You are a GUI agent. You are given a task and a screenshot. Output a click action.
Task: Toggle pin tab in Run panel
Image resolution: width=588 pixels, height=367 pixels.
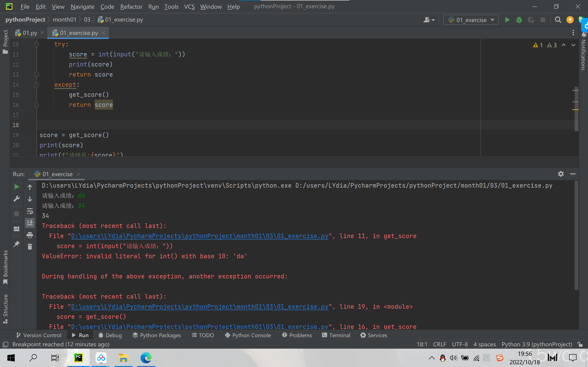pyautogui.click(x=17, y=244)
